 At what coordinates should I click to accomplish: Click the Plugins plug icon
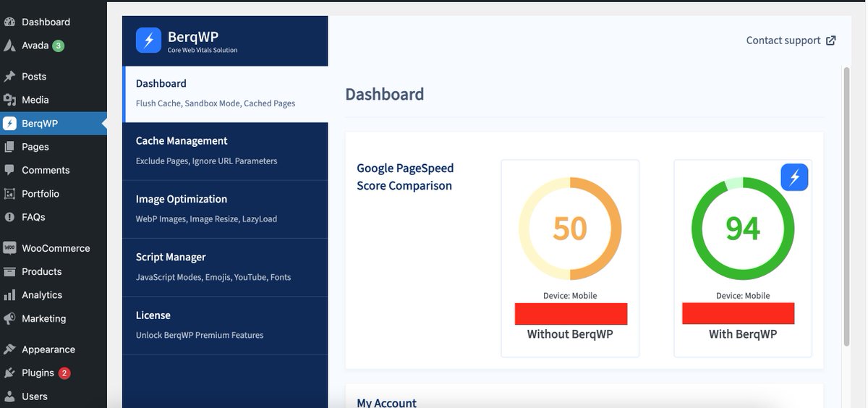[x=9, y=373]
